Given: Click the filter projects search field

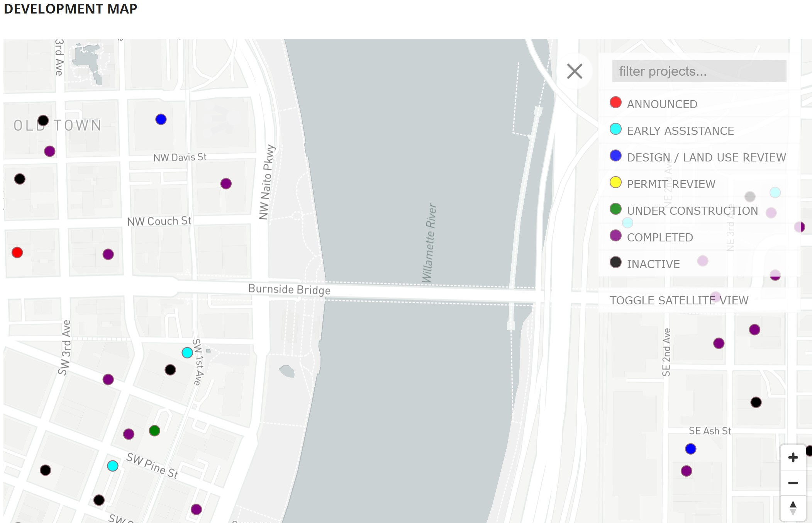Looking at the screenshot, I should [699, 71].
